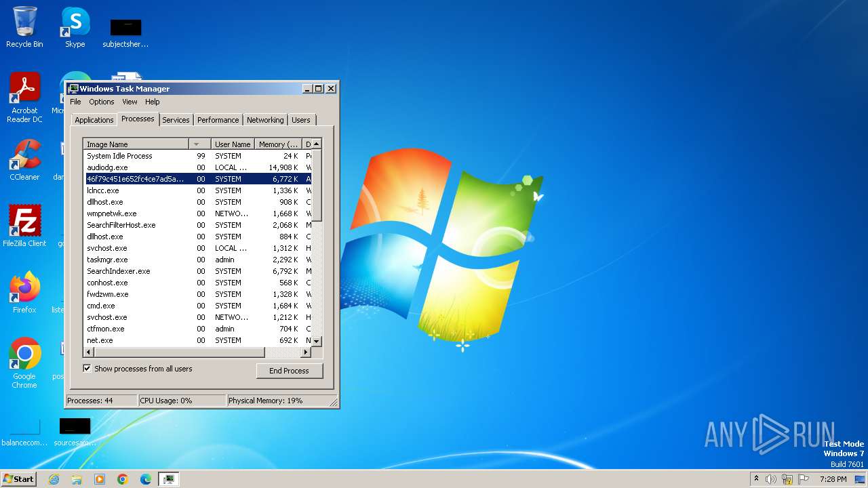Select the lclncc.exe process
The height and width of the screenshot is (488, 868).
[x=197, y=190]
